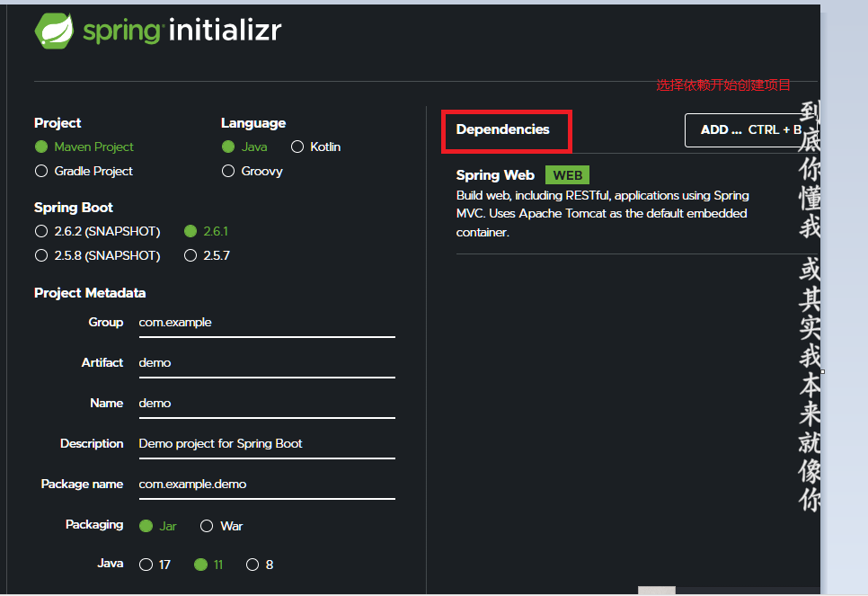The height and width of the screenshot is (596, 868).
Task: Focus the Artifact input field
Action: point(267,363)
